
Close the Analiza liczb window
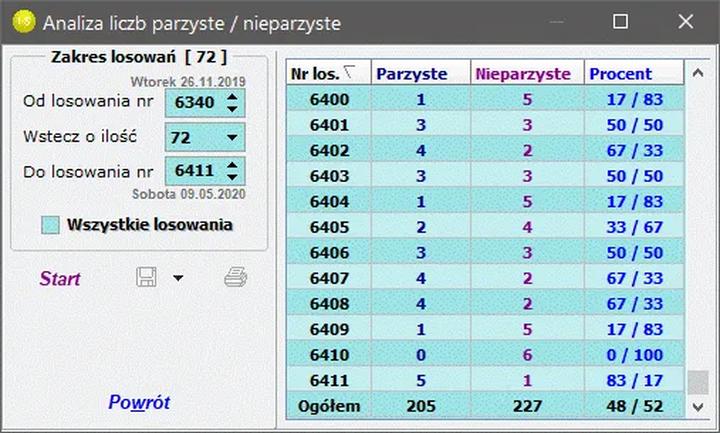(686, 22)
